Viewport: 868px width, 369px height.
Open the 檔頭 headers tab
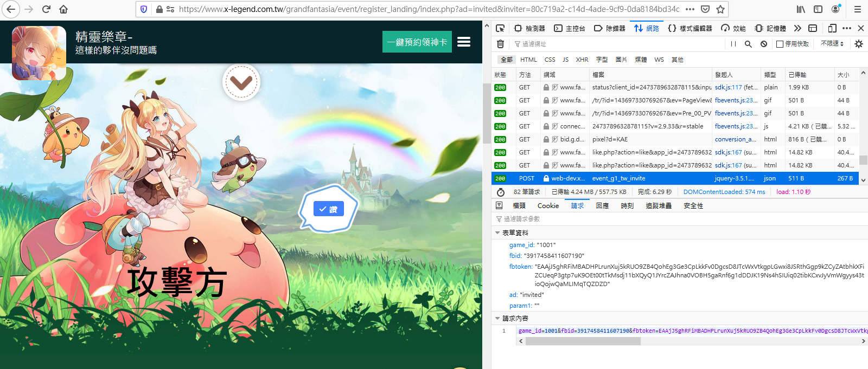click(x=519, y=206)
